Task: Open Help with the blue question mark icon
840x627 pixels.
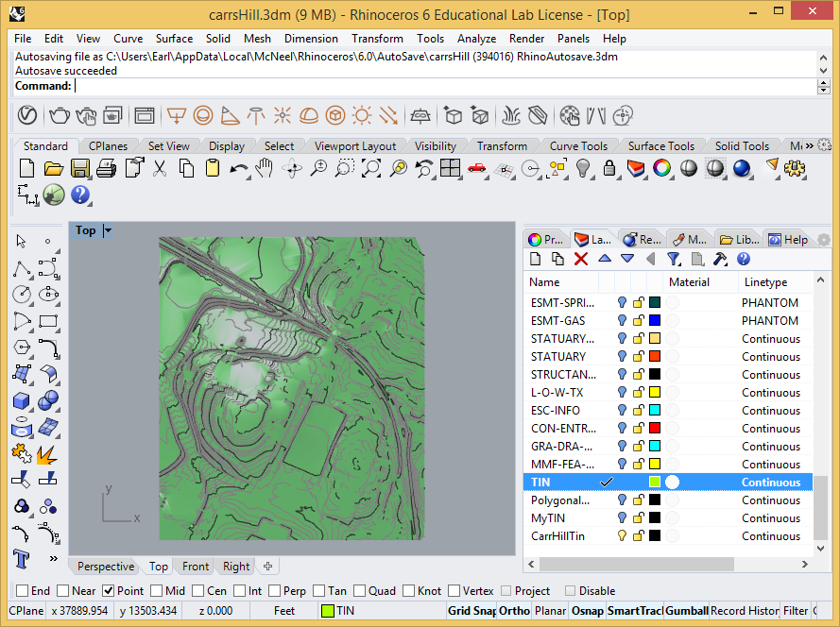Action: point(80,195)
